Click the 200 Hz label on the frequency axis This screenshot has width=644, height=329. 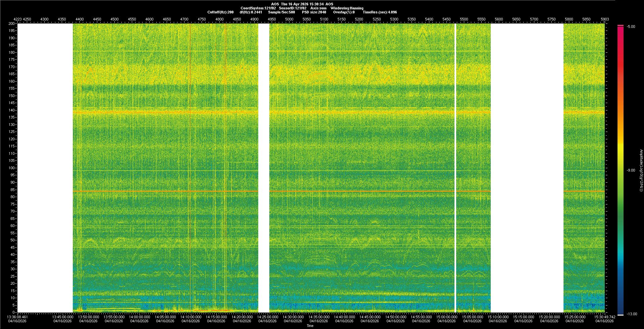[x=12, y=24]
